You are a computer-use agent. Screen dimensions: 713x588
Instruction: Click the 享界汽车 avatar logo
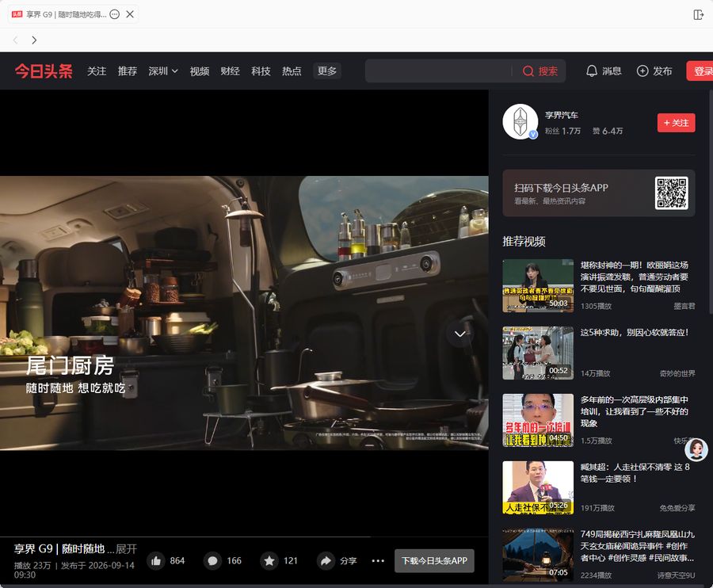tap(520, 122)
